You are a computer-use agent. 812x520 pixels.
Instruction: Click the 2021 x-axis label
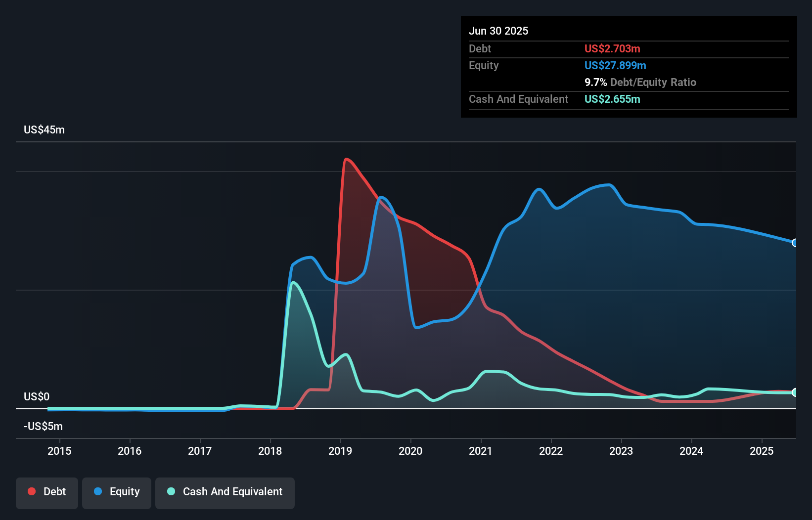[x=481, y=451]
